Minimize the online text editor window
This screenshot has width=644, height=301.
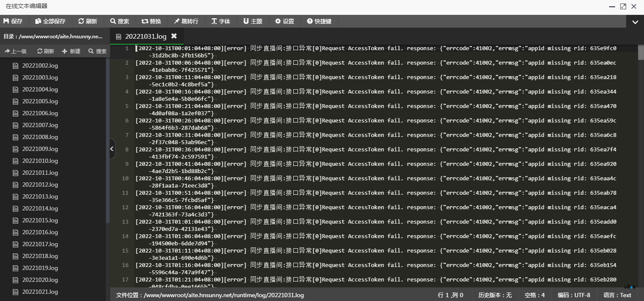click(612, 6)
